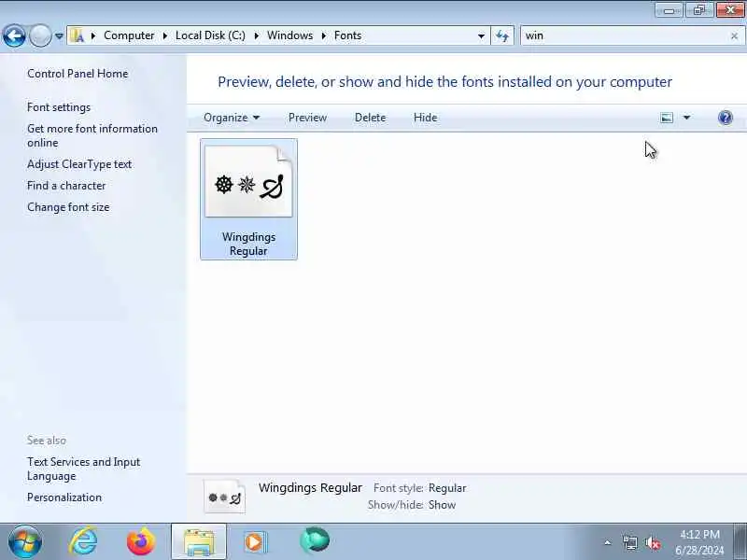747x560 pixels.
Task: Open the view options dropdown arrow
Action: pyautogui.click(x=686, y=118)
